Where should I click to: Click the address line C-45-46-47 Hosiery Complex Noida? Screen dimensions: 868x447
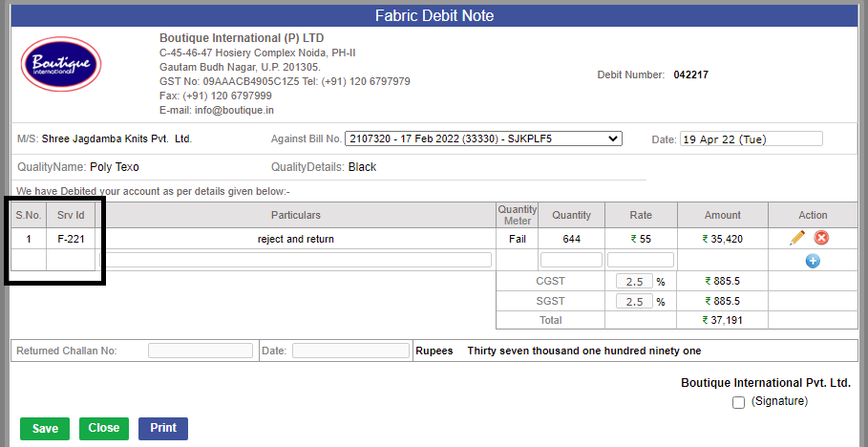click(258, 53)
